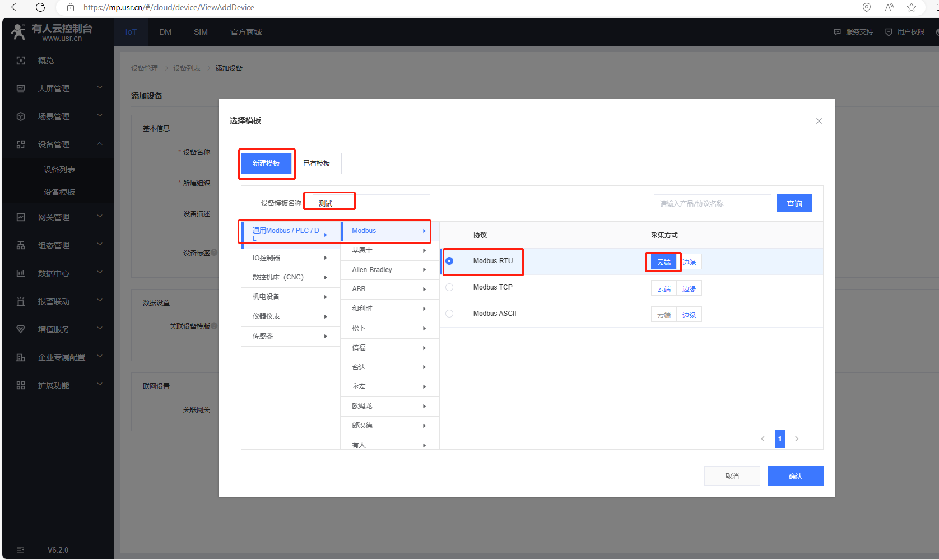The image size is (939, 560).
Task: Expand the Allen-Bradley protocol submenu
Action: (389, 270)
